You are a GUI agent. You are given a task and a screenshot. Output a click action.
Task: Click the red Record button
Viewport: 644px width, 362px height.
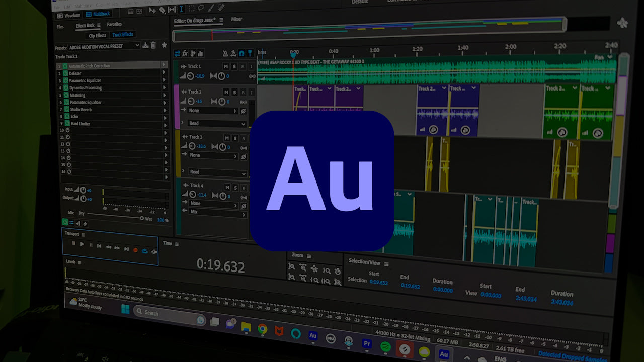click(135, 250)
